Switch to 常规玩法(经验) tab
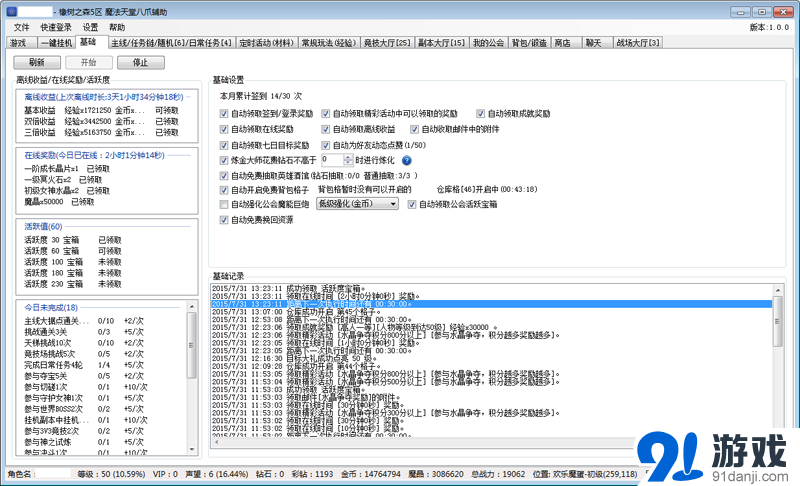This screenshot has height=486, width=800. [329, 43]
